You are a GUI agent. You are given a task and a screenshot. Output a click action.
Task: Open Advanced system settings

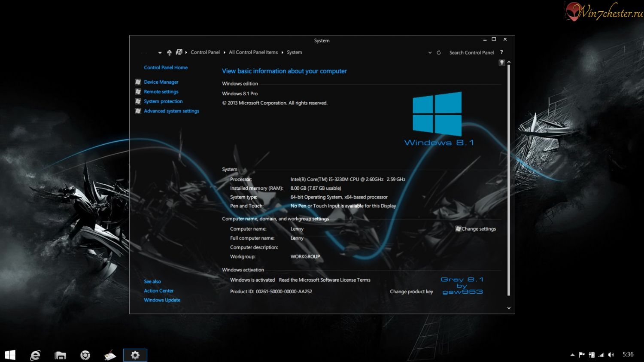click(171, 111)
